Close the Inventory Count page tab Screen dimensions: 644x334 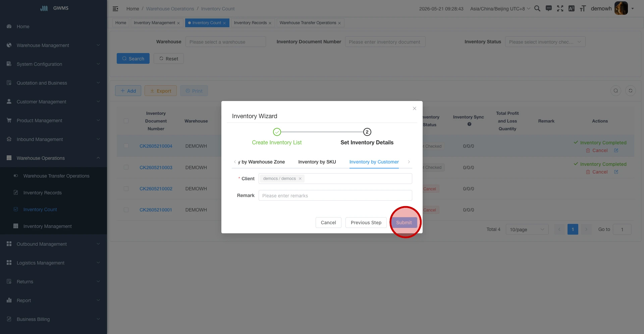224,23
